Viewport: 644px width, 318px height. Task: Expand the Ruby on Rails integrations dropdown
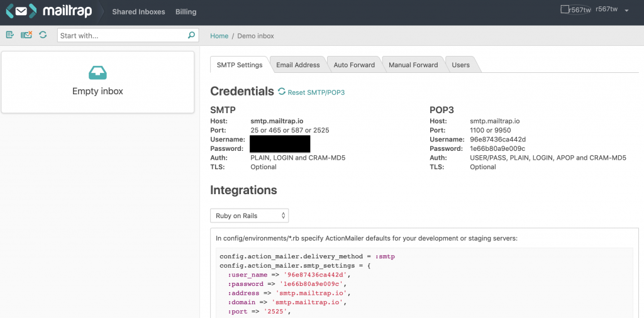pyautogui.click(x=249, y=216)
